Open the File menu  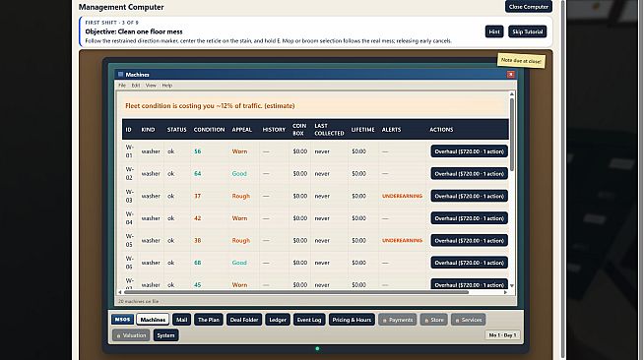(122, 86)
